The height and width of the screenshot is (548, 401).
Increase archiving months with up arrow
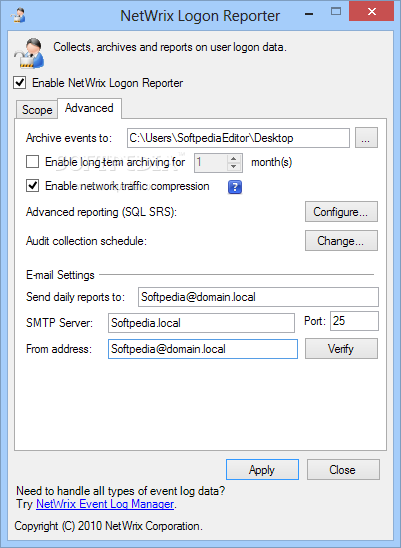click(x=234, y=159)
